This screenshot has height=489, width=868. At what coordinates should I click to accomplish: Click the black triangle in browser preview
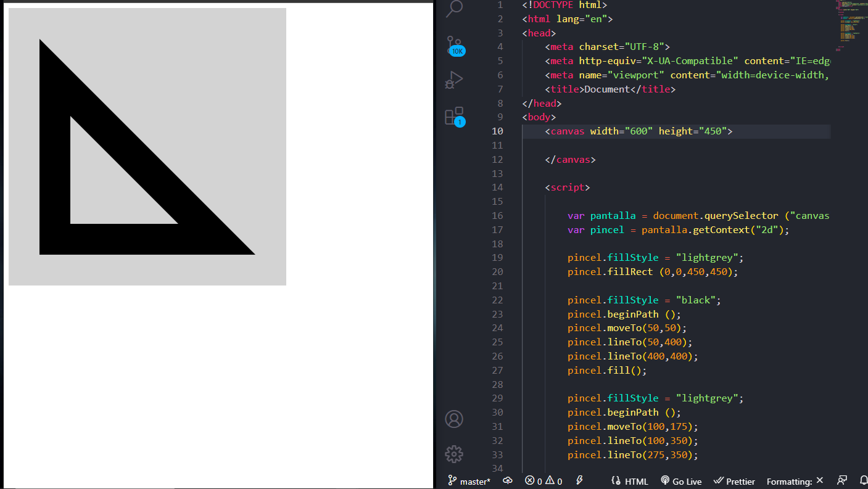pos(54,185)
